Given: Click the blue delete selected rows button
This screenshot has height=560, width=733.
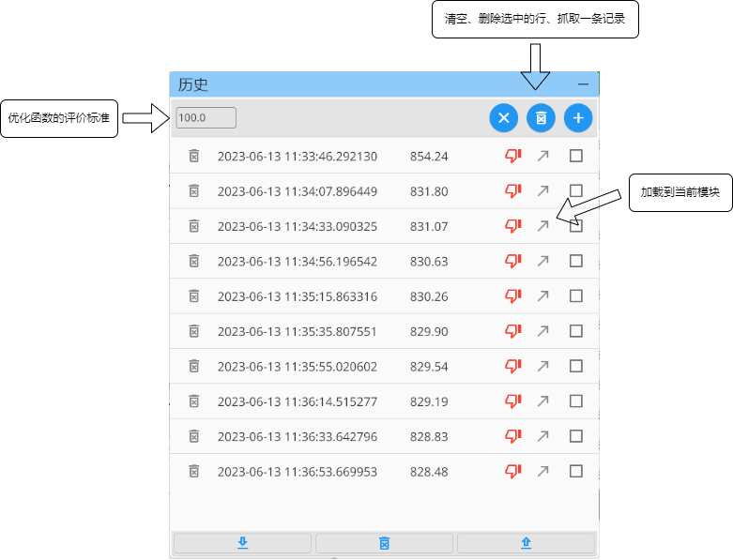Looking at the screenshot, I should pos(541,118).
